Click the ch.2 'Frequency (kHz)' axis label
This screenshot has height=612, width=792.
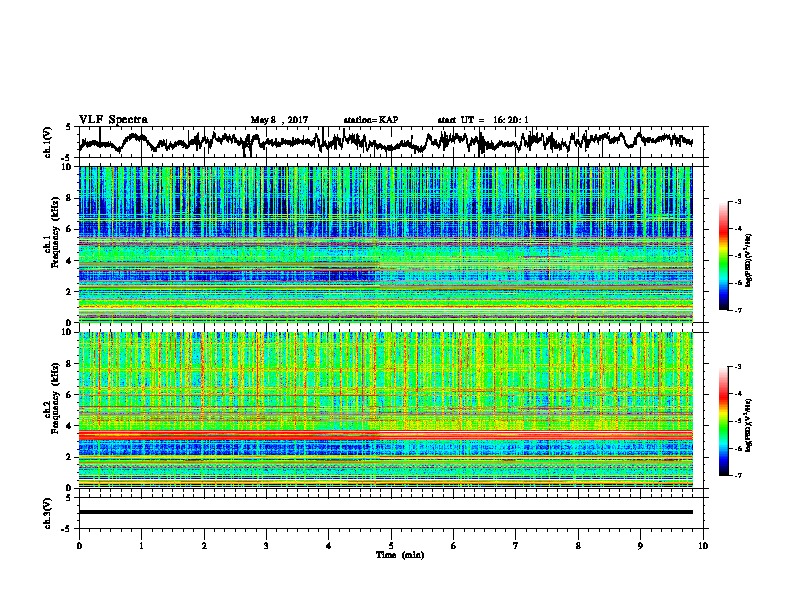coord(55,398)
